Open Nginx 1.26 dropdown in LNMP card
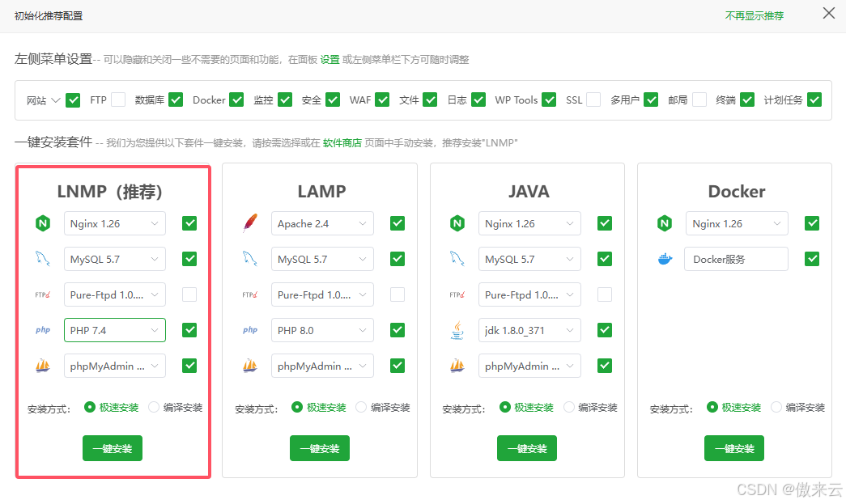 coord(115,223)
